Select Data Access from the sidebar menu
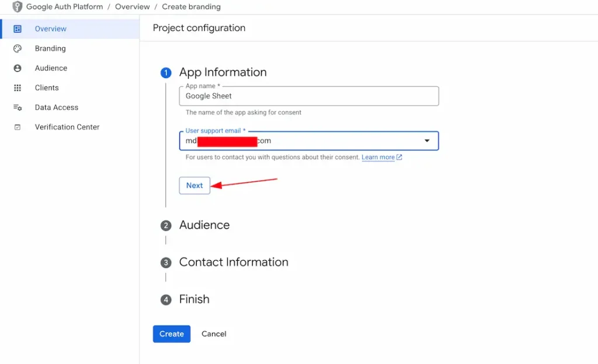Image resolution: width=598 pixels, height=364 pixels. (x=56, y=107)
